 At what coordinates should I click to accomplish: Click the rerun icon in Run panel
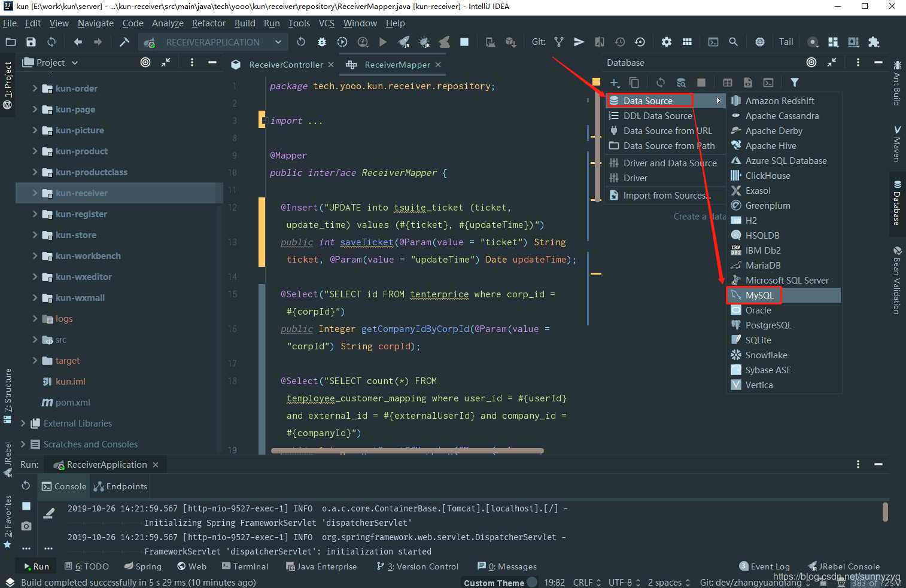26,485
